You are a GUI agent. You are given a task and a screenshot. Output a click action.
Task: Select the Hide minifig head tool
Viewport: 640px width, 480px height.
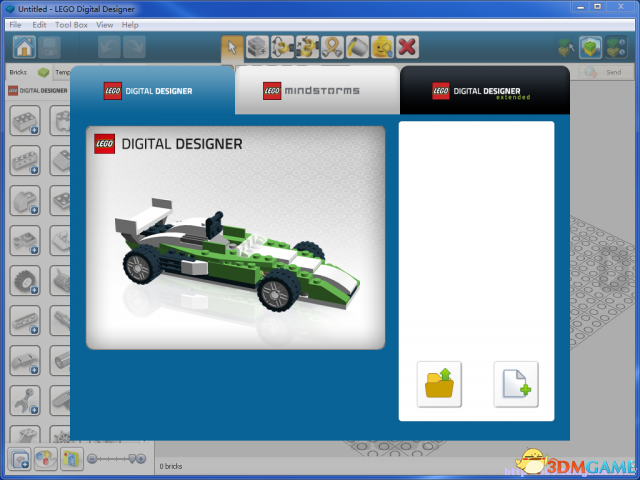click(x=382, y=47)
